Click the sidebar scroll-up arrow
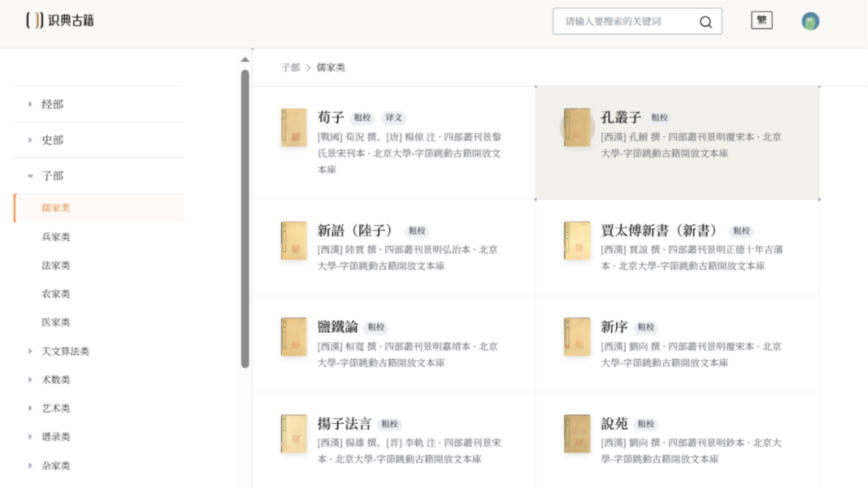868x488 pixels. (x=245, y=60)
